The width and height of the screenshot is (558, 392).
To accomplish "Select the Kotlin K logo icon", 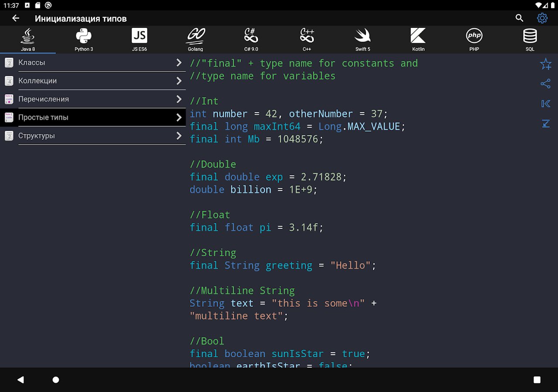I will point(418,36).
